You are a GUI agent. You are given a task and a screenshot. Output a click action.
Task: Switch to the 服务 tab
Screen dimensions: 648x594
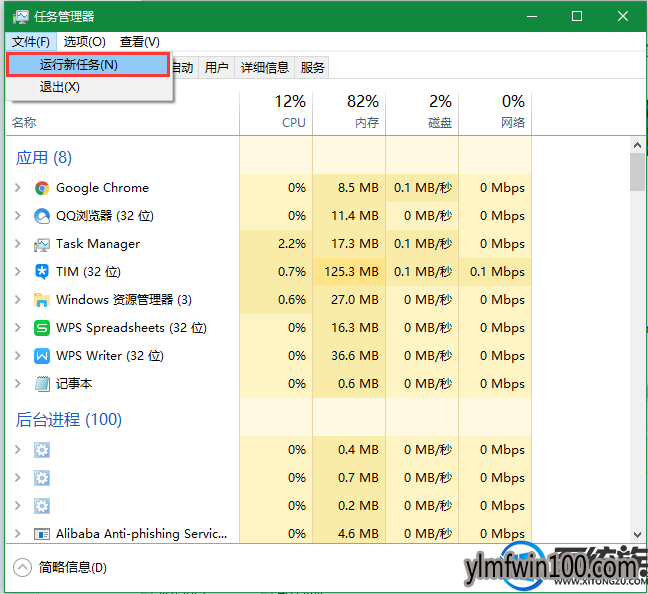[312, 67]
